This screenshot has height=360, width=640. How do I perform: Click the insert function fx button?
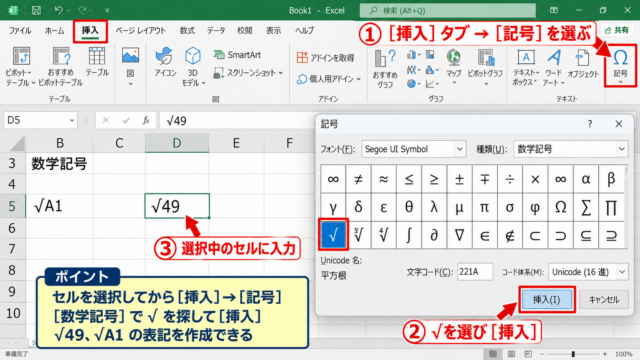point(146,120)
